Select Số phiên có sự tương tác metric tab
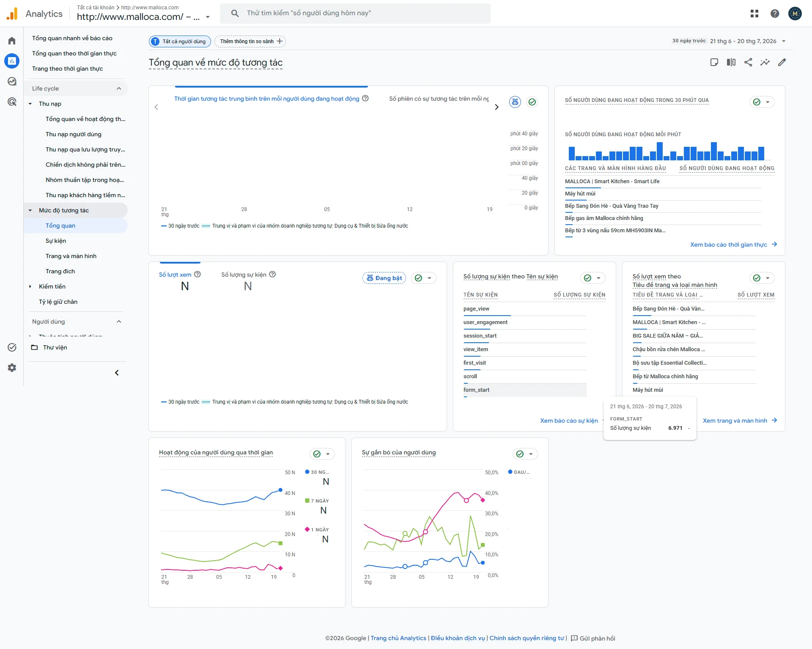812x649 pixels. (439, 99)
